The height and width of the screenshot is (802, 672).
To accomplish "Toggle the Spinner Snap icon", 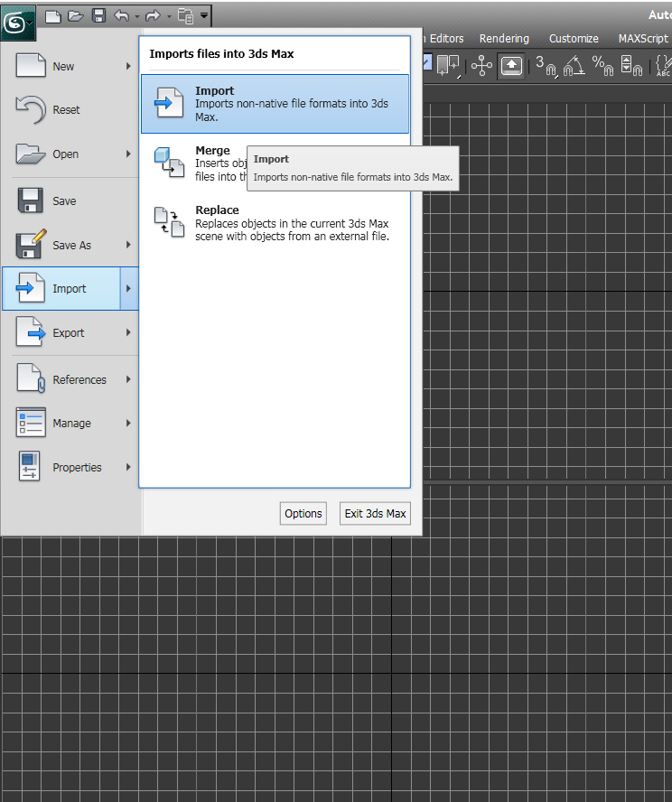I will [631, 66].
